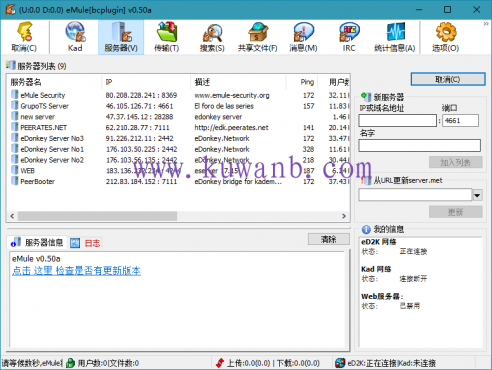
Task: Click the PeerBooter row icon
Action: tap(15, 181)
